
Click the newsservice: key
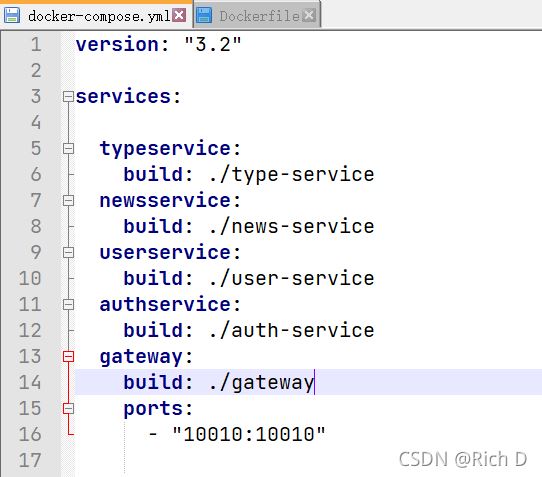[170, 200]
